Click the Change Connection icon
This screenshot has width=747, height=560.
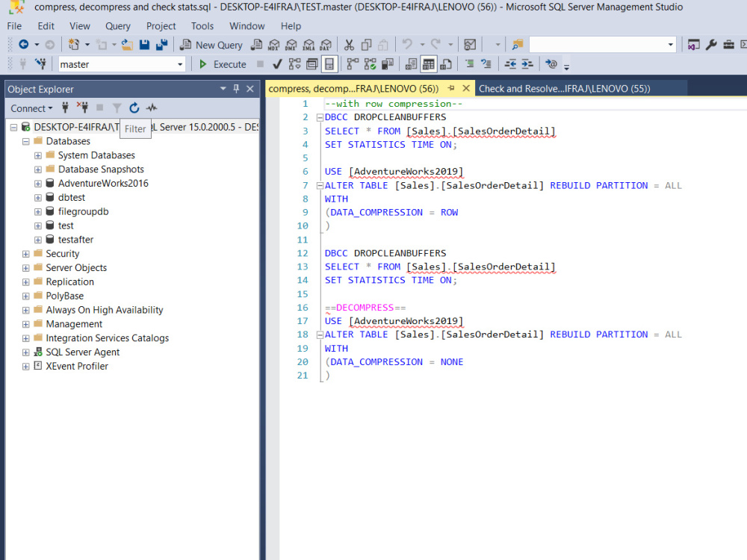tap(41, 63)
